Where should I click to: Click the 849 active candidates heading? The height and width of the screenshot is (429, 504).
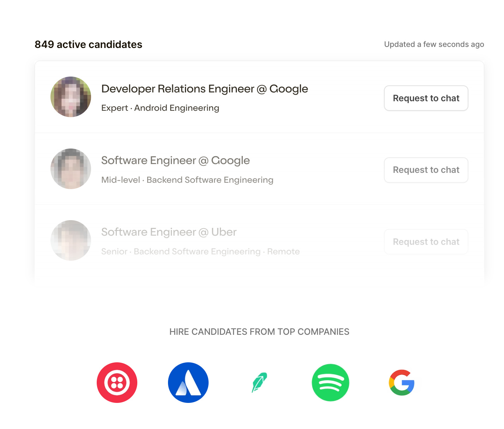[88, 44]
